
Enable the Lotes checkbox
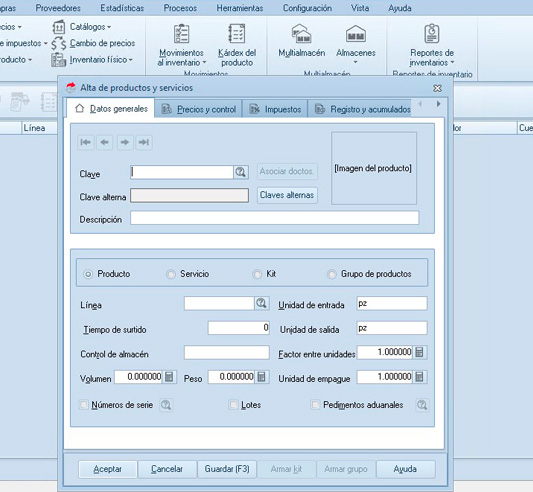pyautogui.click(x=234, y=405)
